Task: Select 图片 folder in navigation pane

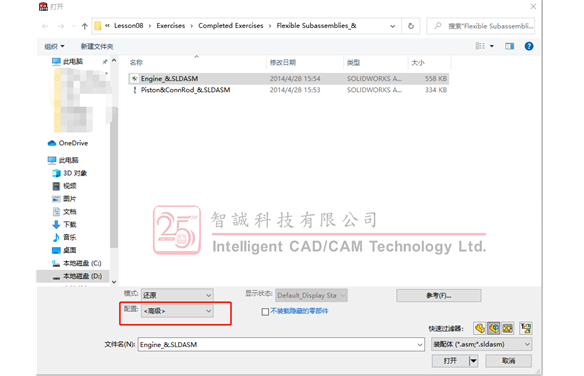Action: point(64,199)
